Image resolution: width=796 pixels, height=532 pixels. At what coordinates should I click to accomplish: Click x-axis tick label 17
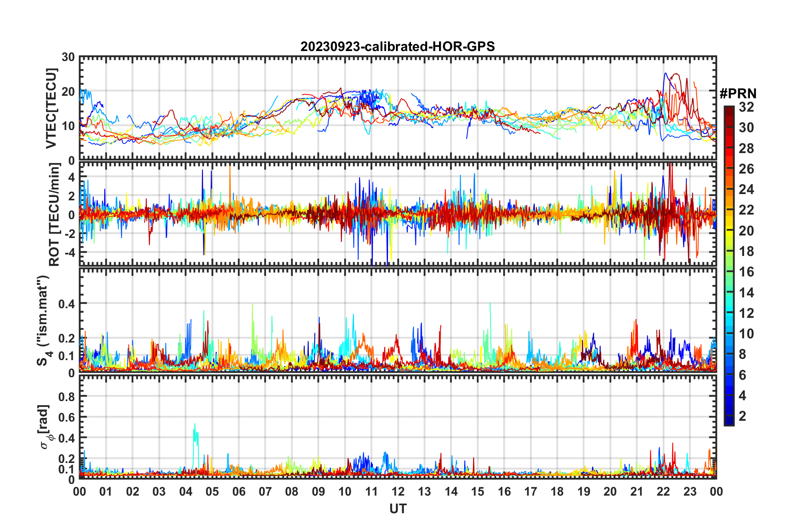(x=531, y=491)
